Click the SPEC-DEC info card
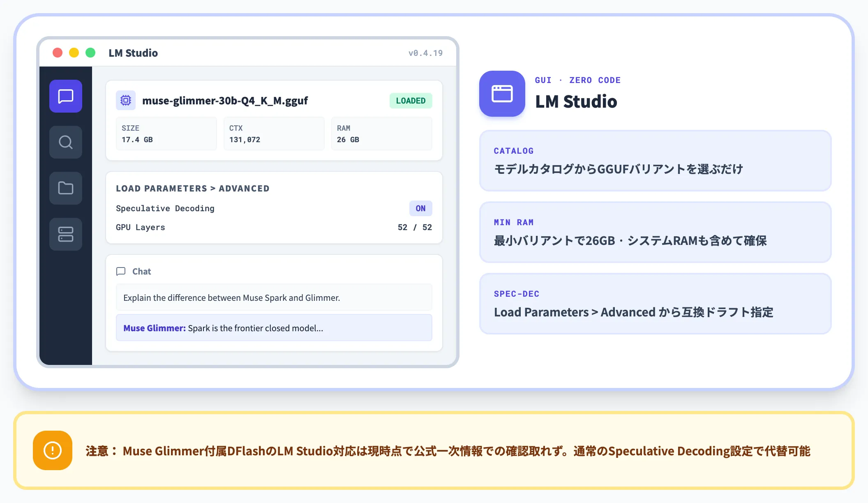 (x=655, y=304)
